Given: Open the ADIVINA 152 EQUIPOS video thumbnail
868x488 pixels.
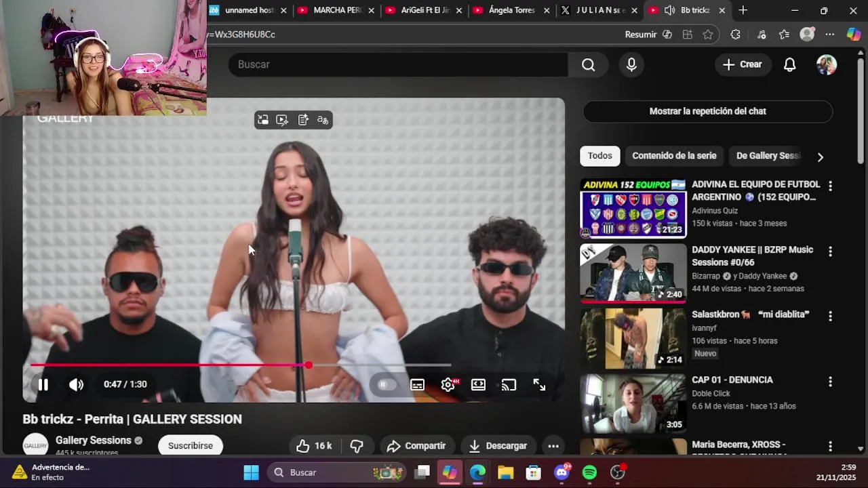Looking at the screenshot, I should click(633, 208).
